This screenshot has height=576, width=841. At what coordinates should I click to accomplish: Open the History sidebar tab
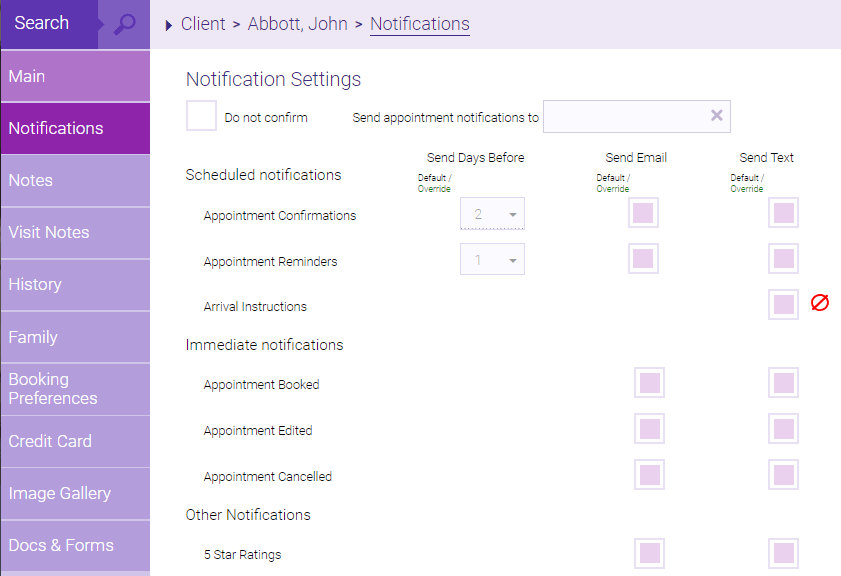76,284
